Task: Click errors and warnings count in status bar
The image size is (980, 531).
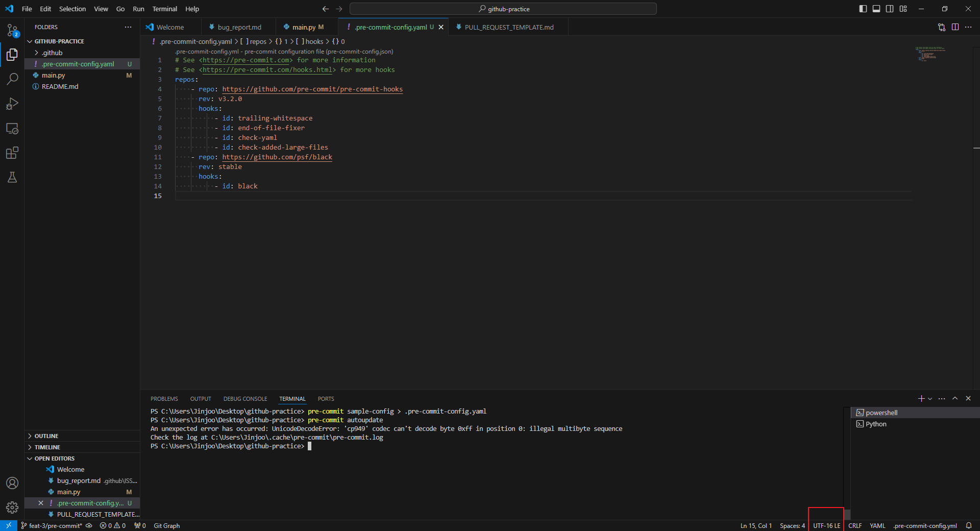Action: click(113, 525)
